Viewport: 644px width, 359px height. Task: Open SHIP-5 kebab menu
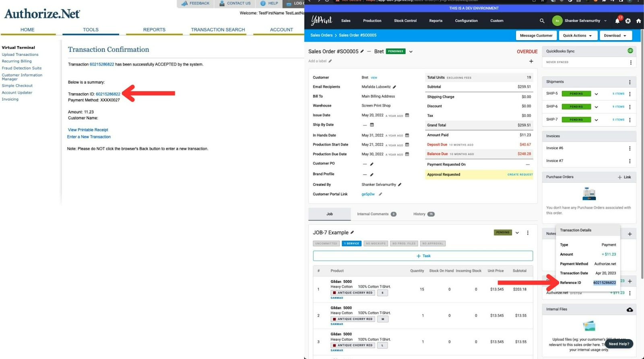(x=630, y=94)
